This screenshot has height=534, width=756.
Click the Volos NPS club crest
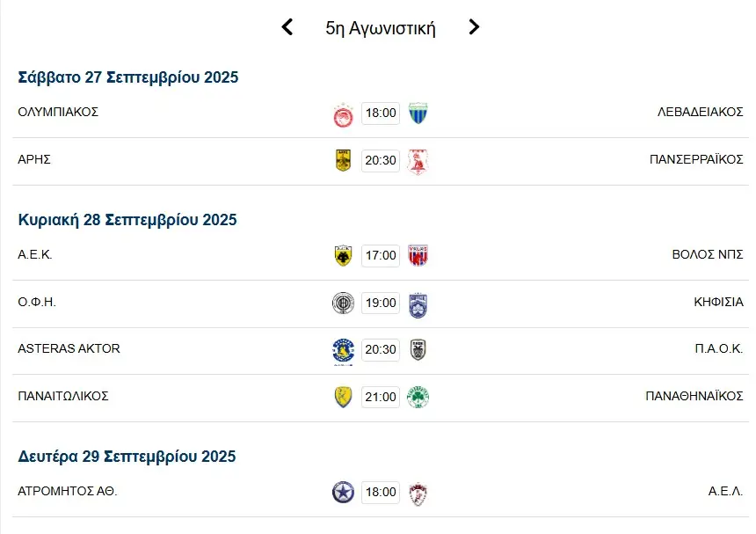click(x=418, y=256)
